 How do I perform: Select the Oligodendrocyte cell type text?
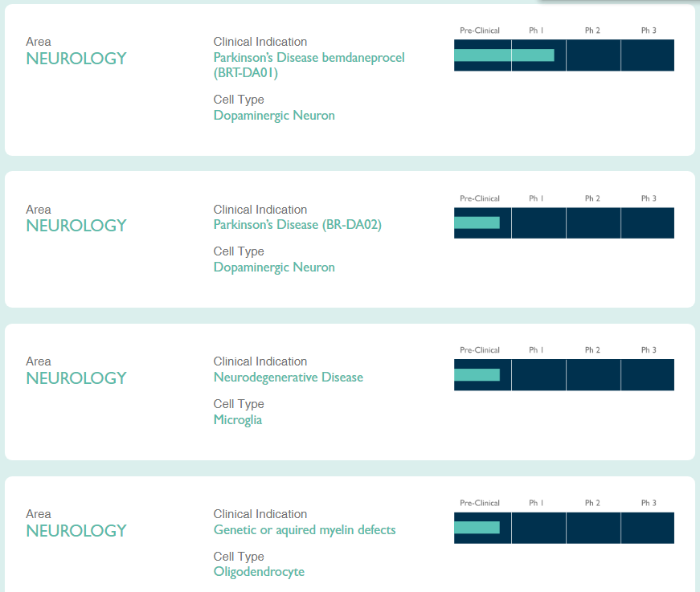coord(259,571)
